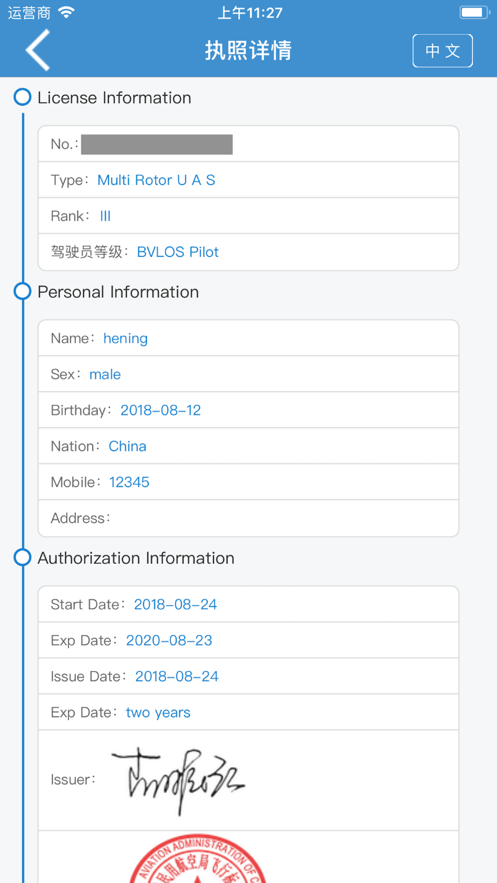Tap the back arrow icon

38,50
